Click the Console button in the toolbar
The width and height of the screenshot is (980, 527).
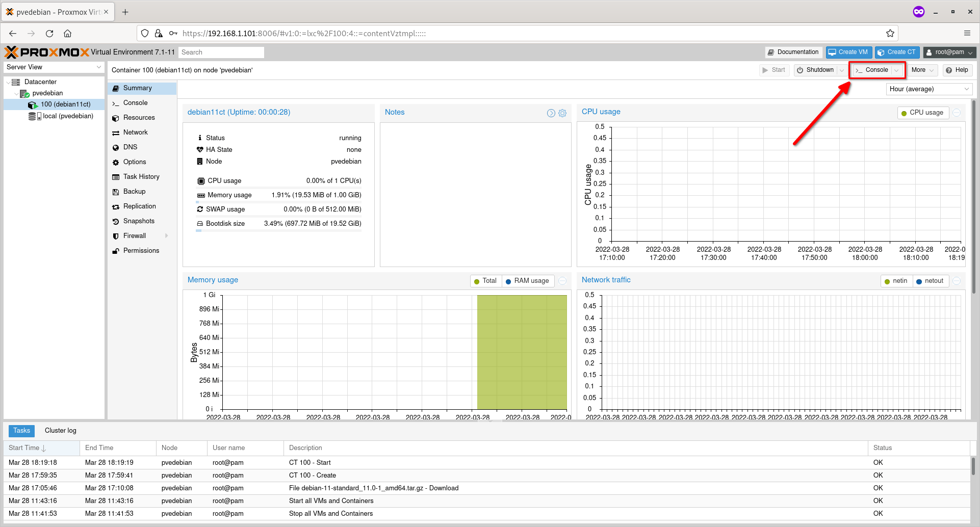coord(872,70)
